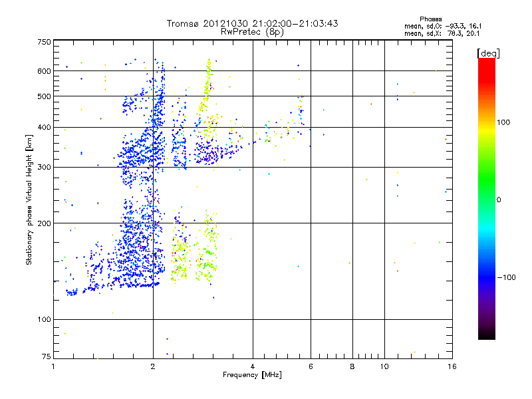Viewport: 532px width, 399px height.
Task: Click the "6" frequency tick label
Action: pos(311,366)
